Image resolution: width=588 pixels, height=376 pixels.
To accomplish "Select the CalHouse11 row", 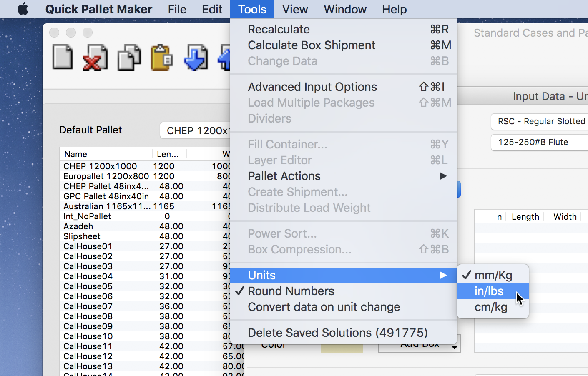I will [x=153, y=346].
